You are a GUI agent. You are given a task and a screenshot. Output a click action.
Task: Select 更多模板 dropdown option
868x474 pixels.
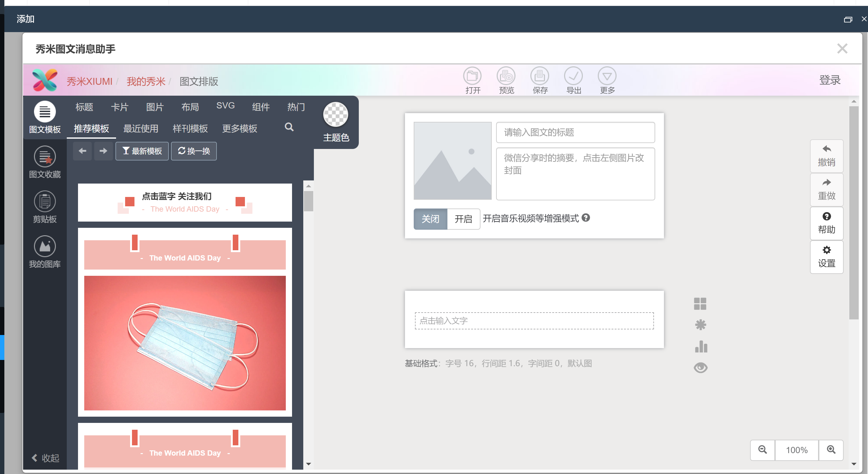(240, 128)
